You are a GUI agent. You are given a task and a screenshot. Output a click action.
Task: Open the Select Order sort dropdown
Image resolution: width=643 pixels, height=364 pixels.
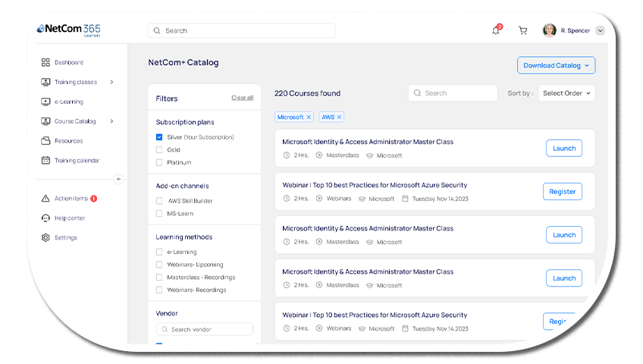point(566,93)
